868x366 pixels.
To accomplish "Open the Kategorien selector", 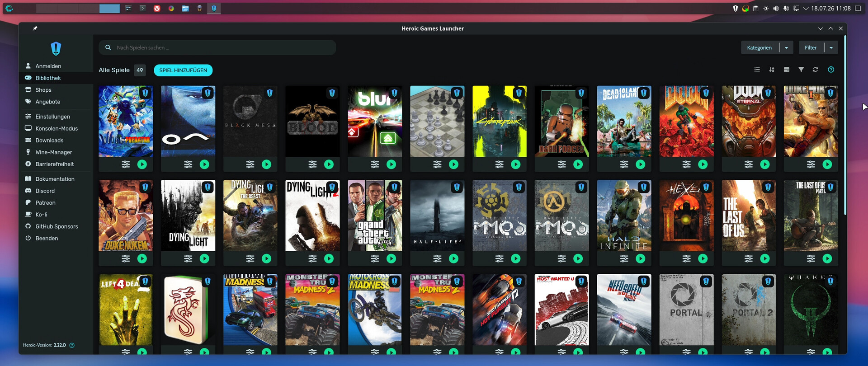I will 760,48.
